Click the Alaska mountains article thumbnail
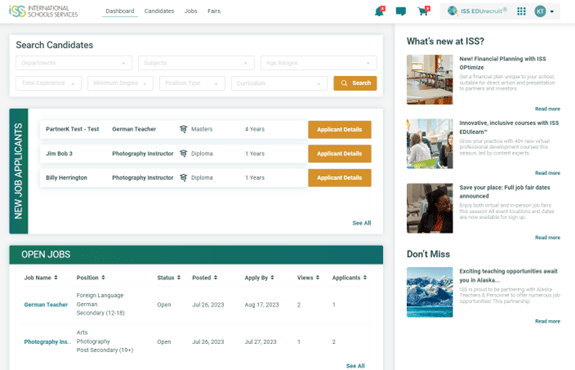575x370 pixels. tap(430, 292)
